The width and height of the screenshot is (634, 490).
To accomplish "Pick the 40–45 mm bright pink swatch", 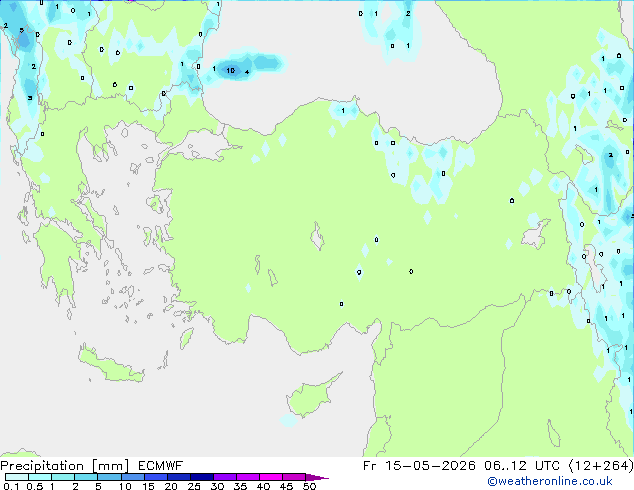I will [271, 477].
